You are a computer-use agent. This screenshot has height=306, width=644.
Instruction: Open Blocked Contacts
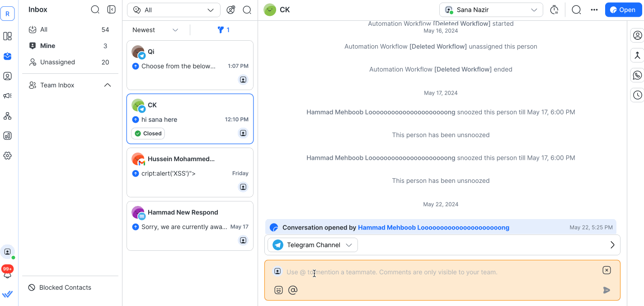pyautogui.click(x=65, y=287)
